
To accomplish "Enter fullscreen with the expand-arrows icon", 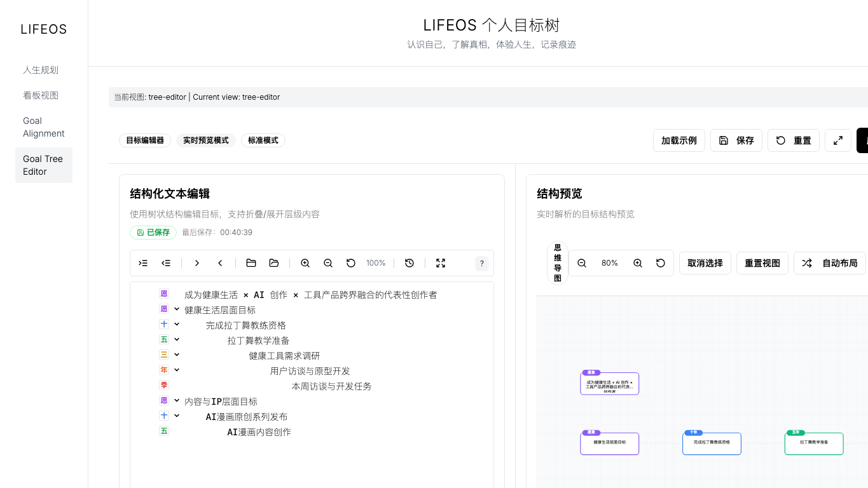I will pos(441,262).
